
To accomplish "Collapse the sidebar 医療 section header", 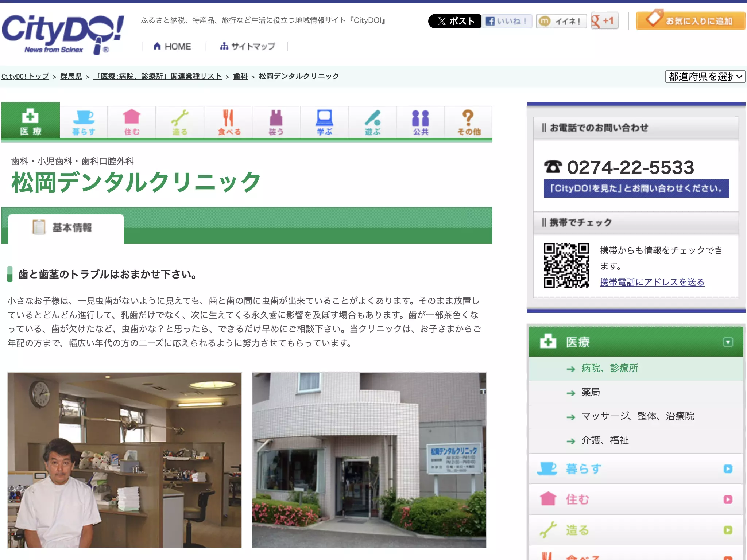I will coord(636,342).
